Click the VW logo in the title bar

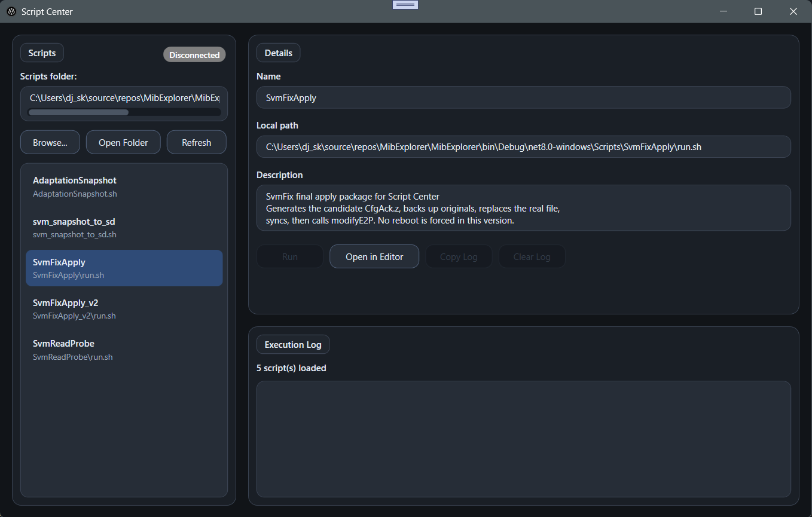tap(11, 11)
